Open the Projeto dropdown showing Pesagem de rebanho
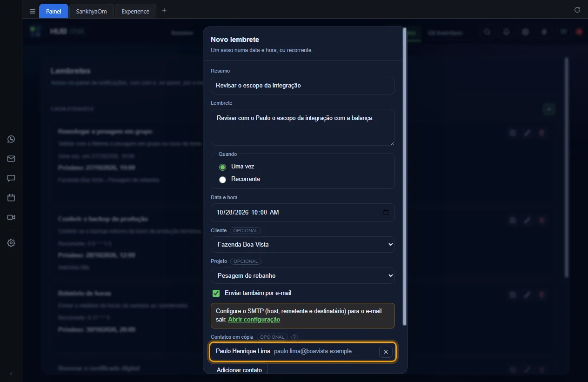 pos(303,276)
